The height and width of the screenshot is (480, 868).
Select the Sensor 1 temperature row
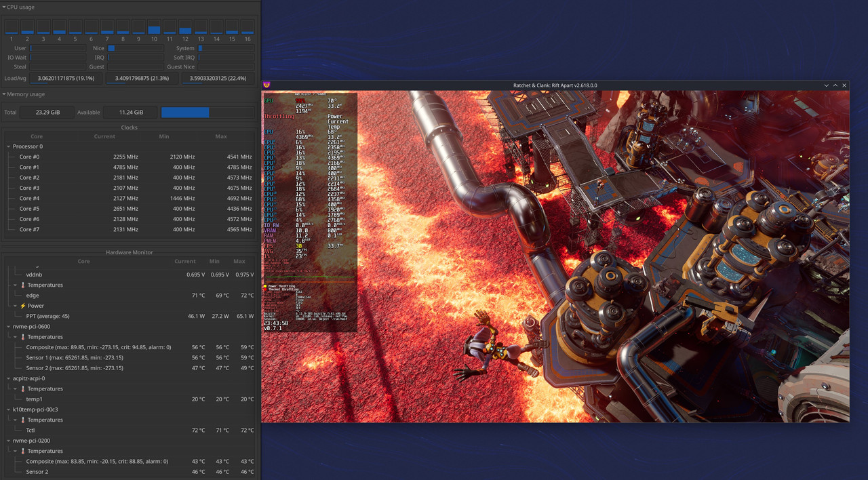tap(130, 357)
